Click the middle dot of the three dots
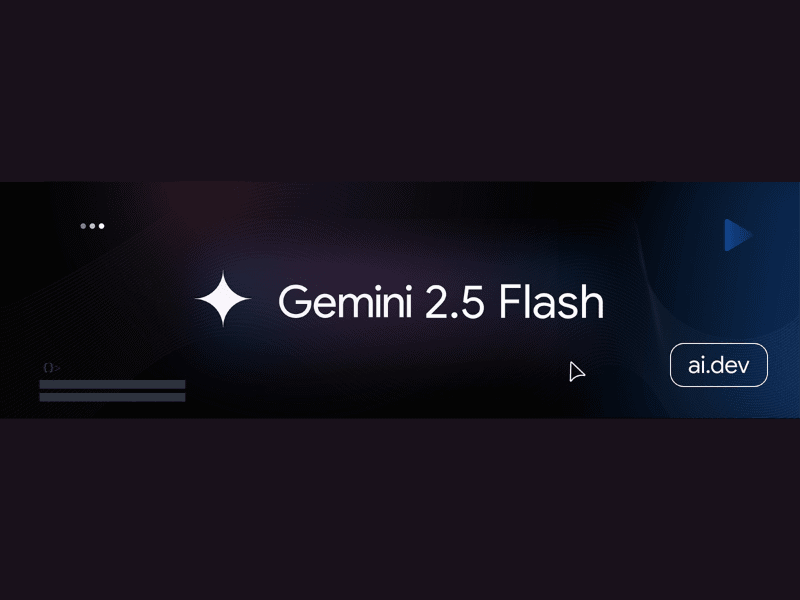 pyautogui.click(x=92, y=226)
